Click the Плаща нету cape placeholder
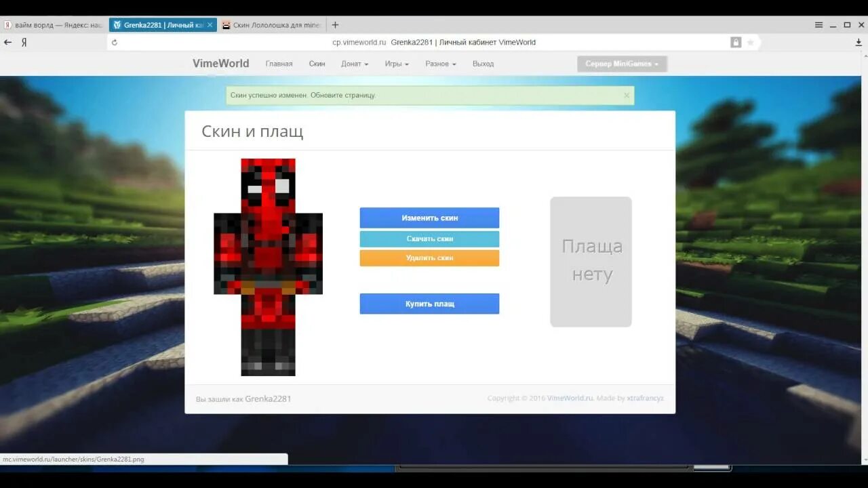 pos(591,262)
